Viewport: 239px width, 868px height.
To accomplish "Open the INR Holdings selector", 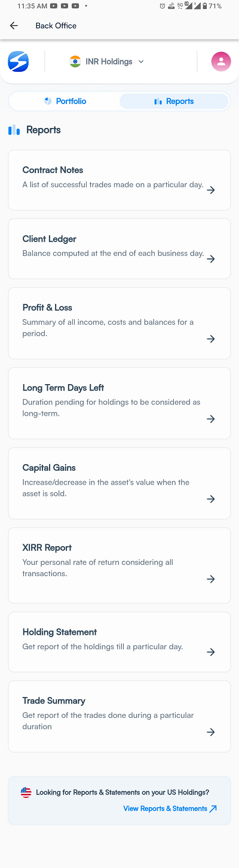I will coord(107,62).
